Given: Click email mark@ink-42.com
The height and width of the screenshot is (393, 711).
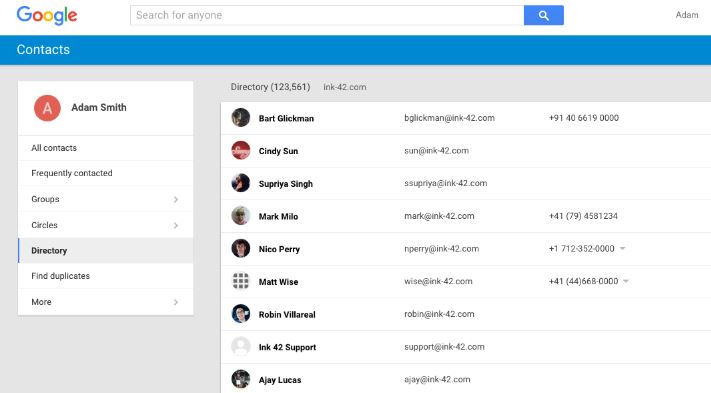Looking at the screenshot, I should [x=439, y=216].
